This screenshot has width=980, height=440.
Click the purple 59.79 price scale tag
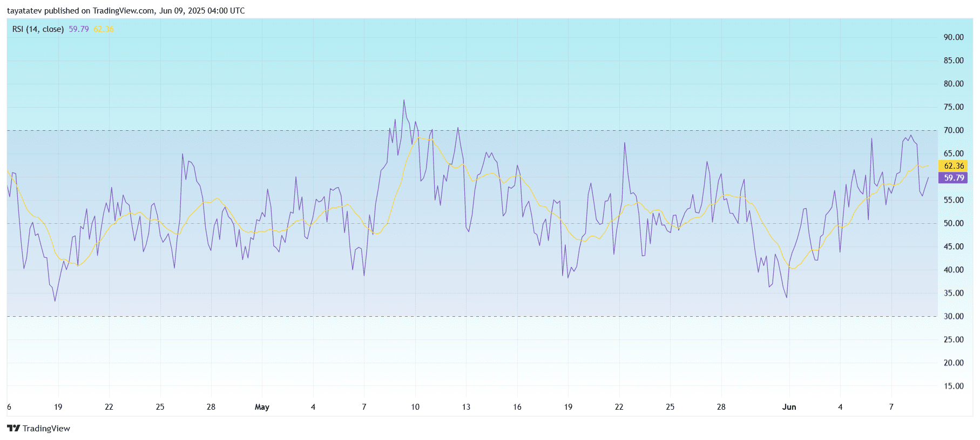[954, 178]
